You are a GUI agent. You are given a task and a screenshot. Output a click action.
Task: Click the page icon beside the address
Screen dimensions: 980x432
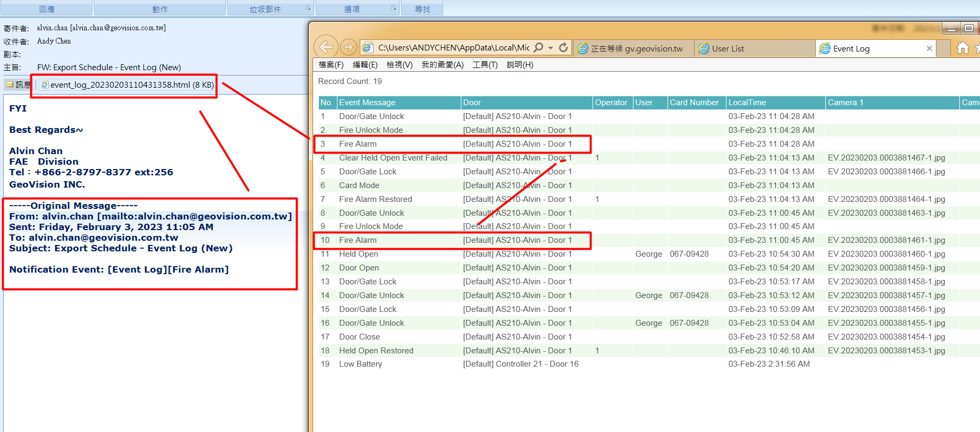tap(367, 48)
